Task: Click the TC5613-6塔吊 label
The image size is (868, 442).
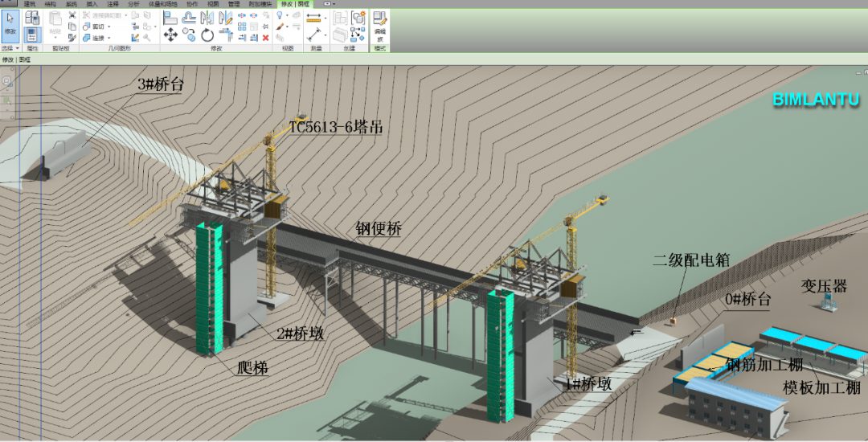Action: [x=335, y=127]
